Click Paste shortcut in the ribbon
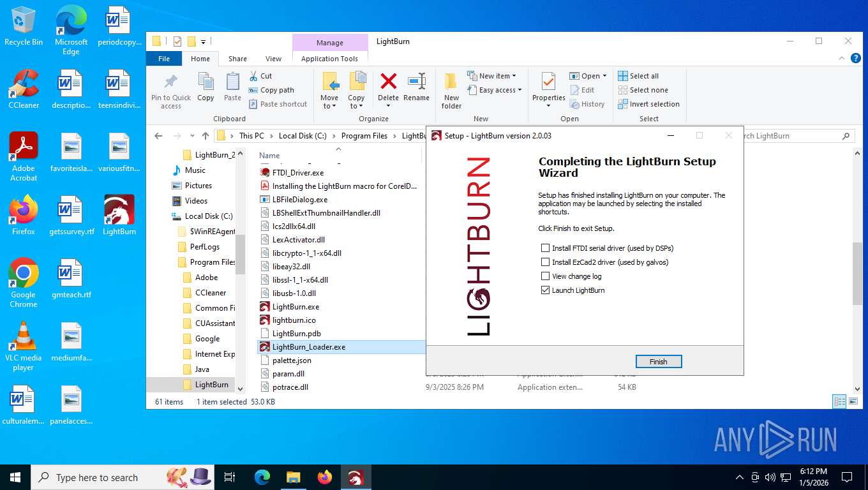 (x=278, y=104)
